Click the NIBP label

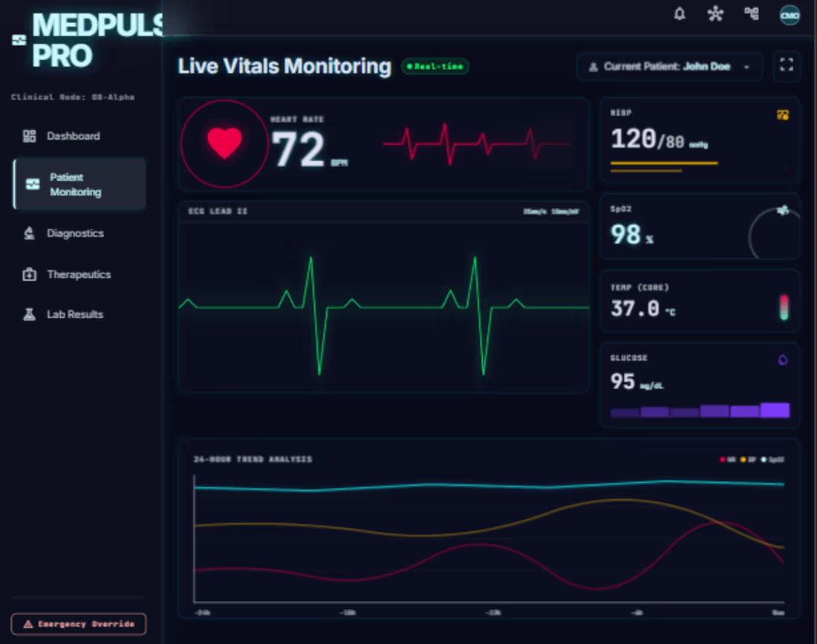point(621,113)
